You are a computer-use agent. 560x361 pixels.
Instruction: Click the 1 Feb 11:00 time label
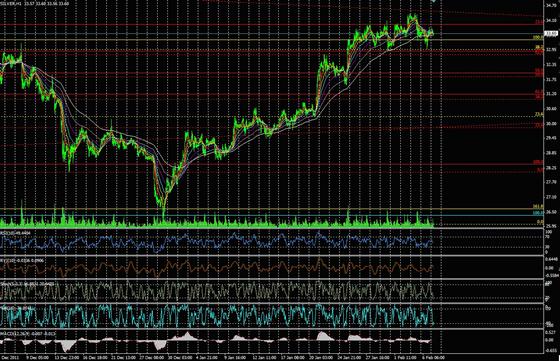coord(405,357)
